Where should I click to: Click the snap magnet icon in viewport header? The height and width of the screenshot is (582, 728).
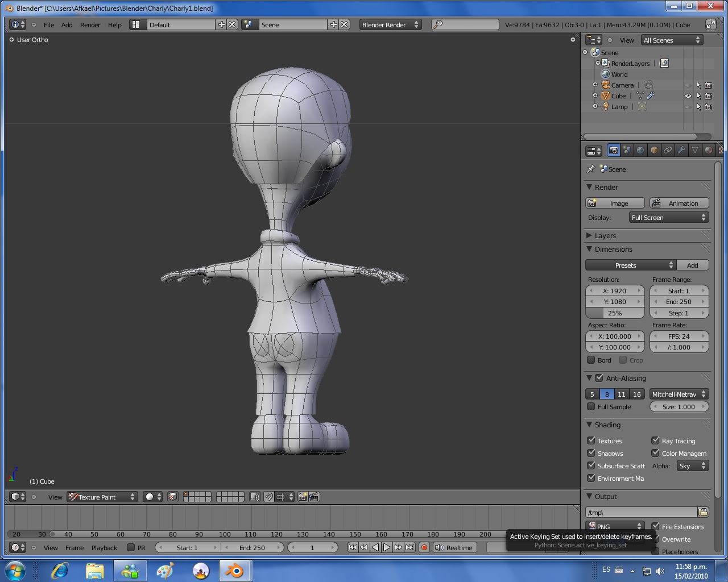(x=269, y=497)
